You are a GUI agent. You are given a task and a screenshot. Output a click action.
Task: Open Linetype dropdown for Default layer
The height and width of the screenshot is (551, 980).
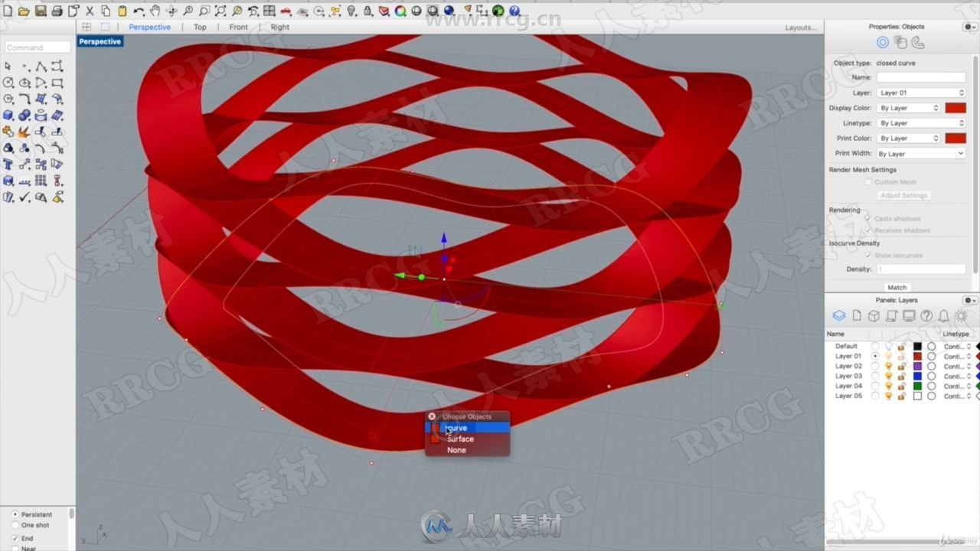957,346
